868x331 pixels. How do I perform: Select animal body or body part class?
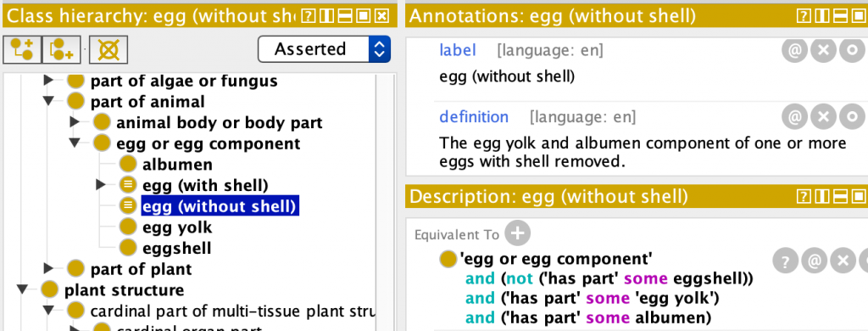(x=220, y=122)
